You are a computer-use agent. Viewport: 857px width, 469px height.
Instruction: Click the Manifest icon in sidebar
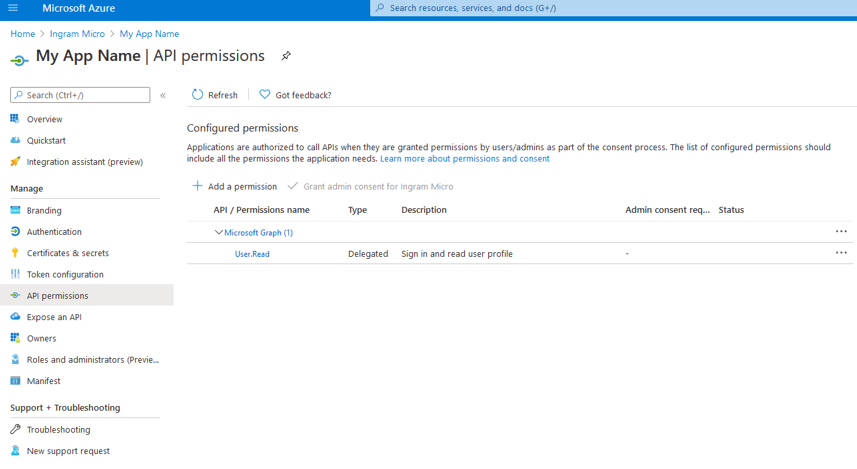(15, 380)
